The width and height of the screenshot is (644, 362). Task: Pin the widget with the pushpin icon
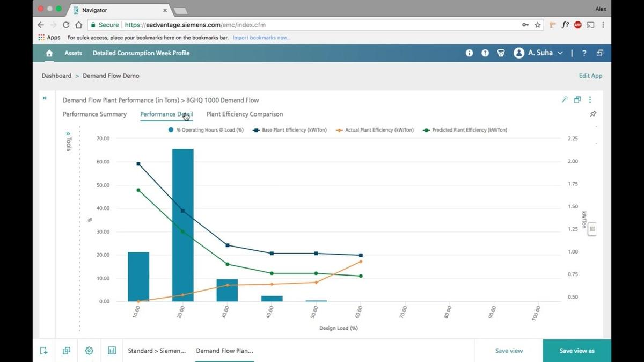click(x=593, y=114)
